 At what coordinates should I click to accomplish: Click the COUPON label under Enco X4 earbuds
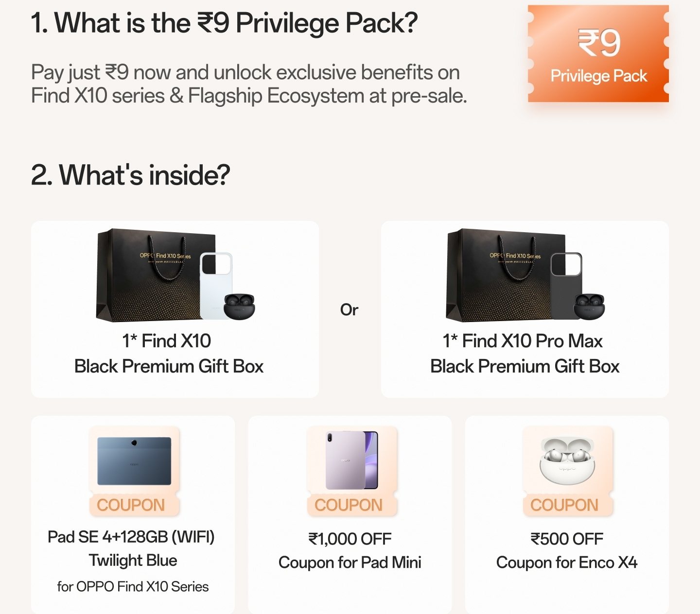pyautogui.click(x=564, y=505)
